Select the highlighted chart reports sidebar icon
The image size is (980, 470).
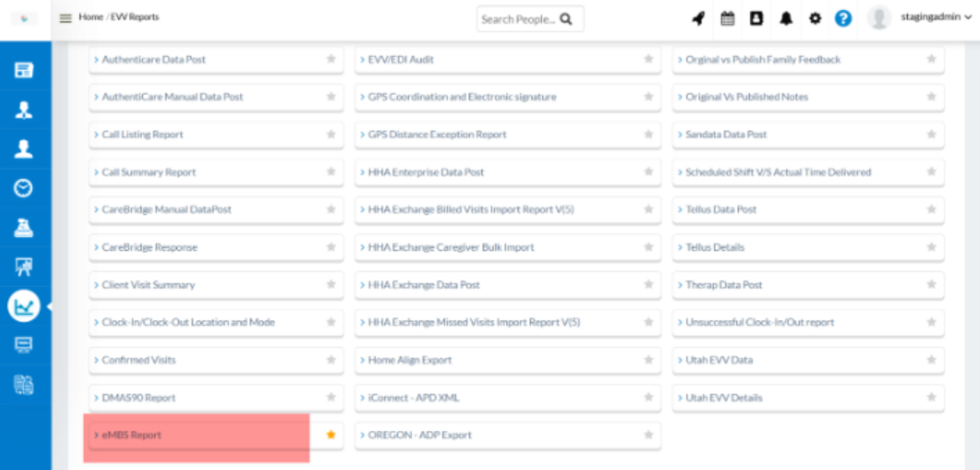pyautogui.click(x=24, y=307)
